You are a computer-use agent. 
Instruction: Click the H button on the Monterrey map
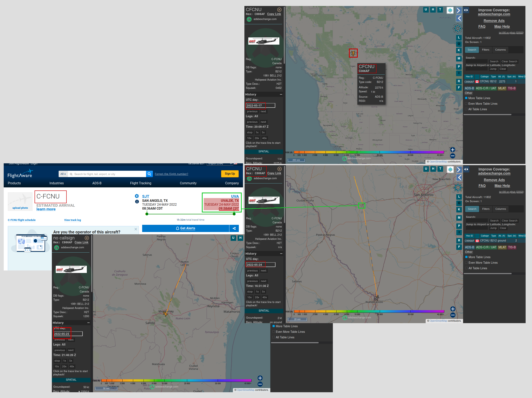[240, 238]
